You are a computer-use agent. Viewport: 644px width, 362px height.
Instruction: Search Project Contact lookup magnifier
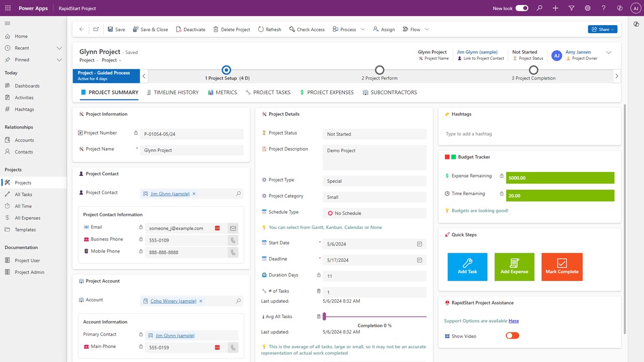[x=238, y=194]
